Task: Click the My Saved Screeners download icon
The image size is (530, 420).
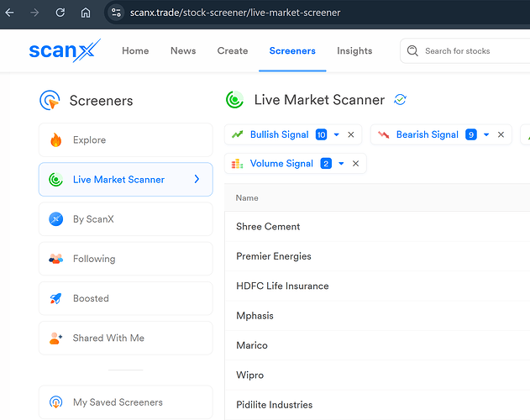Action: pos(55,402)
